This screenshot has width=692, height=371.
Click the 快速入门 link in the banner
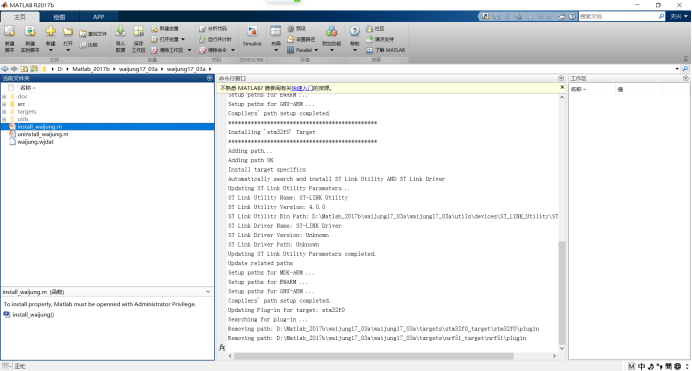[x=302, y=88]
